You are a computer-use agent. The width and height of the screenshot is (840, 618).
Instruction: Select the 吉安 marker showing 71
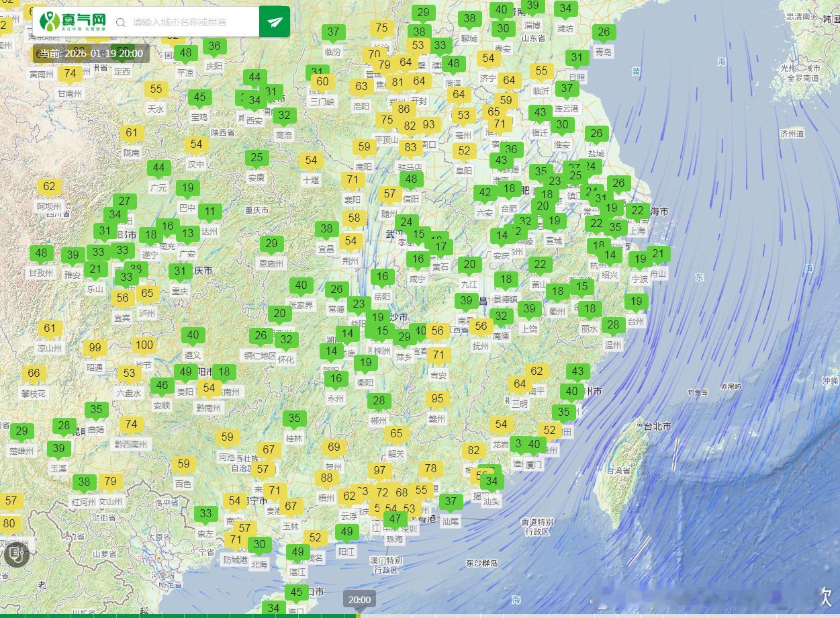pos(438,357)
